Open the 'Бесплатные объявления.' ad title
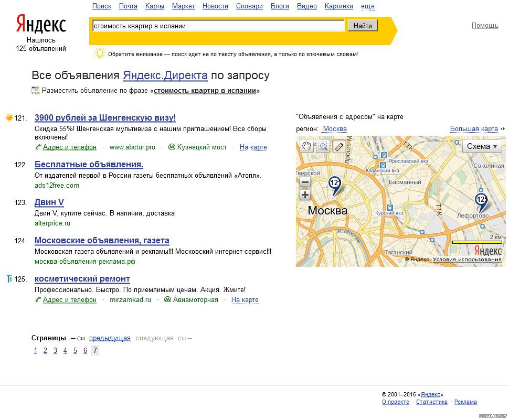This screenshot has height=420, width=509. point(89,165)
